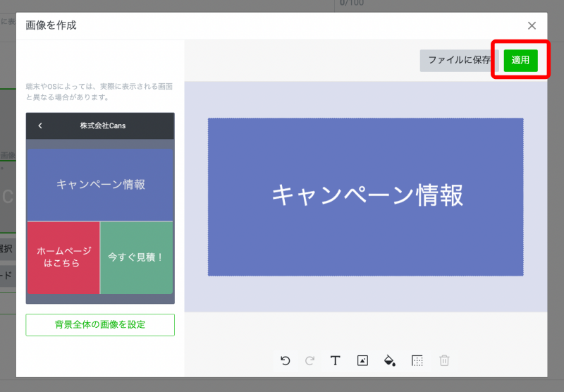The height and width of the screenshot is (392, 564).
Task: Select the red ホームページはこちら tile
Action: [x=63, y=257]
